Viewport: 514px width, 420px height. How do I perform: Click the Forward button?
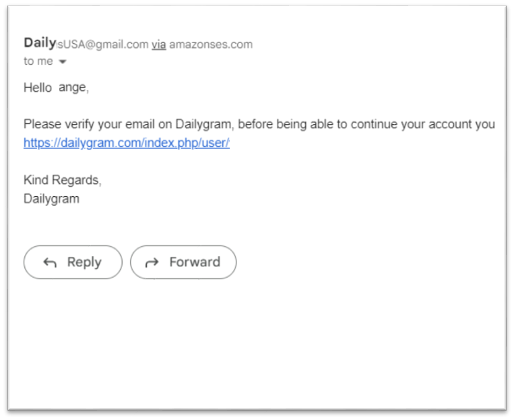click(183, 262)
